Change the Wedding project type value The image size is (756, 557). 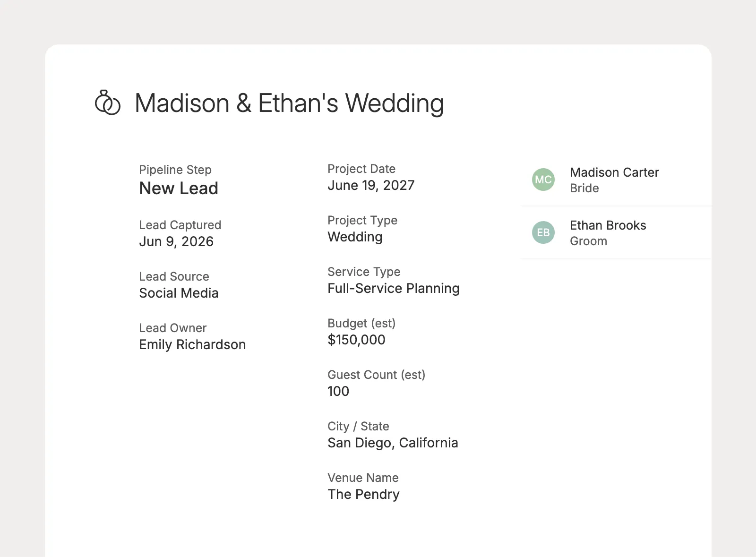pyautogui.click(x=355, y=237)
